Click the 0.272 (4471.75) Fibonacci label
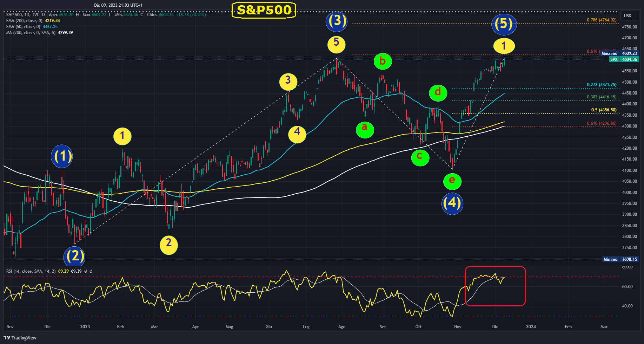 602,85
